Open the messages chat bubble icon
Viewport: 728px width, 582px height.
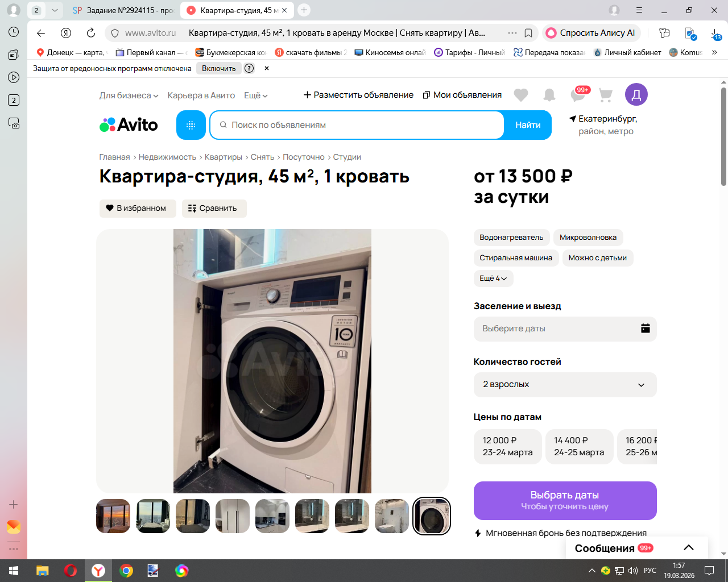point(578,95)
